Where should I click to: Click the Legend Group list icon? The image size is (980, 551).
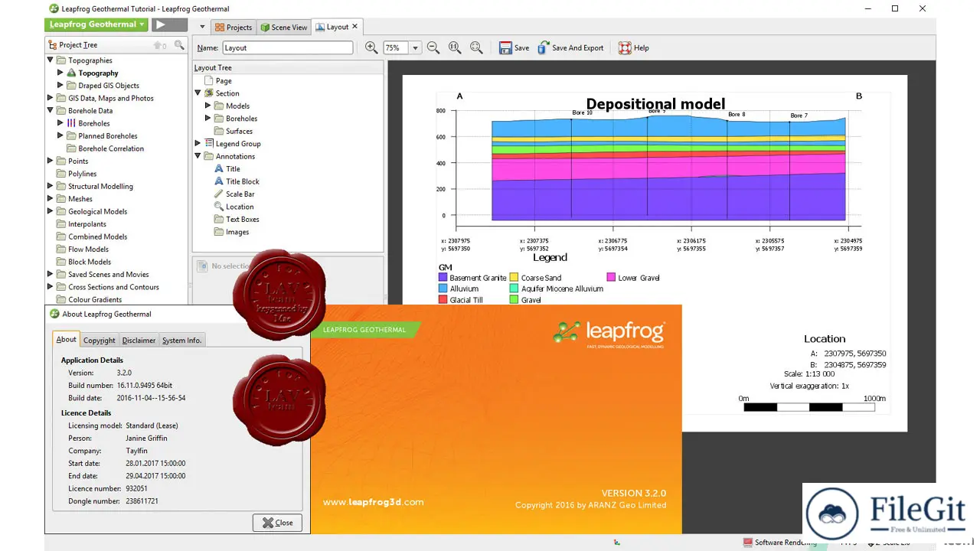click(209, 144)
